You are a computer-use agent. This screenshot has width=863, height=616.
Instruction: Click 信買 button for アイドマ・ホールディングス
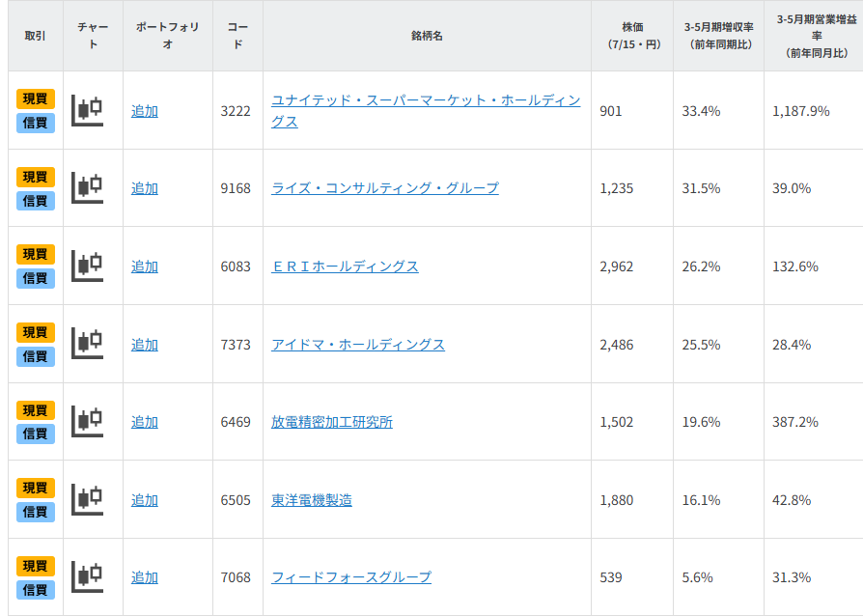pyautogui.click(x=35, y=356)
